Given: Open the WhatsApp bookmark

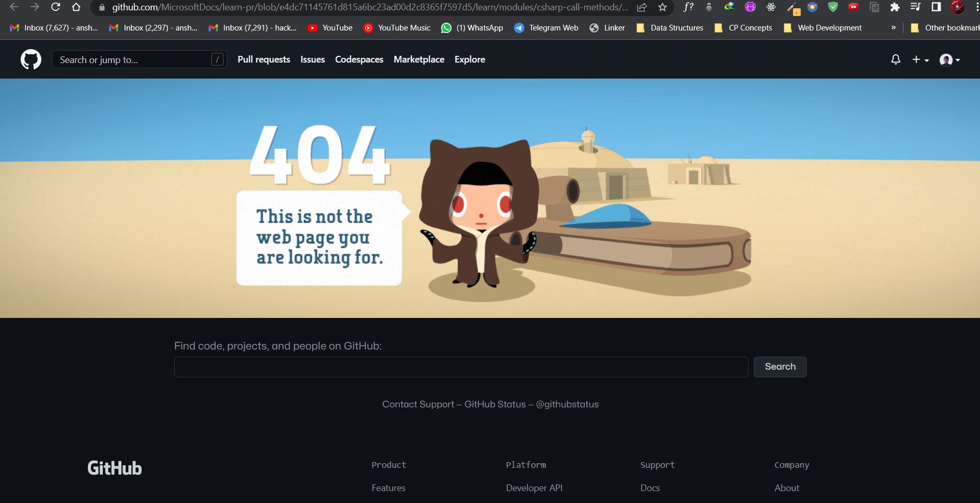Looking at the screenshot, I should tap(472, 28).
